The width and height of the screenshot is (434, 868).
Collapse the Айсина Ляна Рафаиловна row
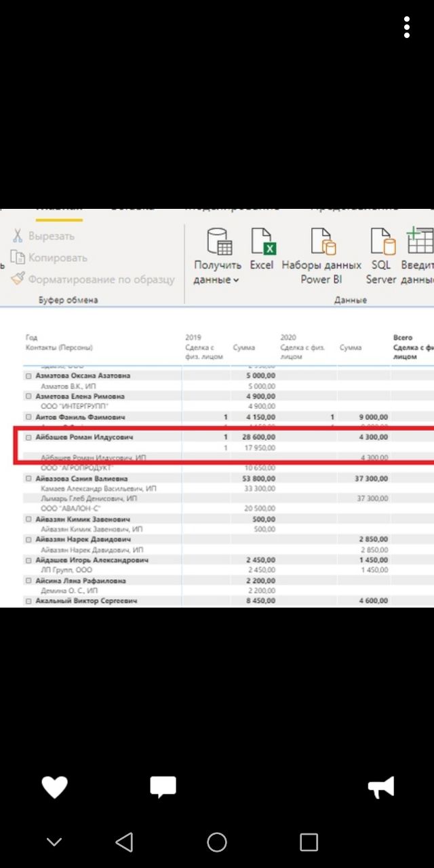(28, 581)
